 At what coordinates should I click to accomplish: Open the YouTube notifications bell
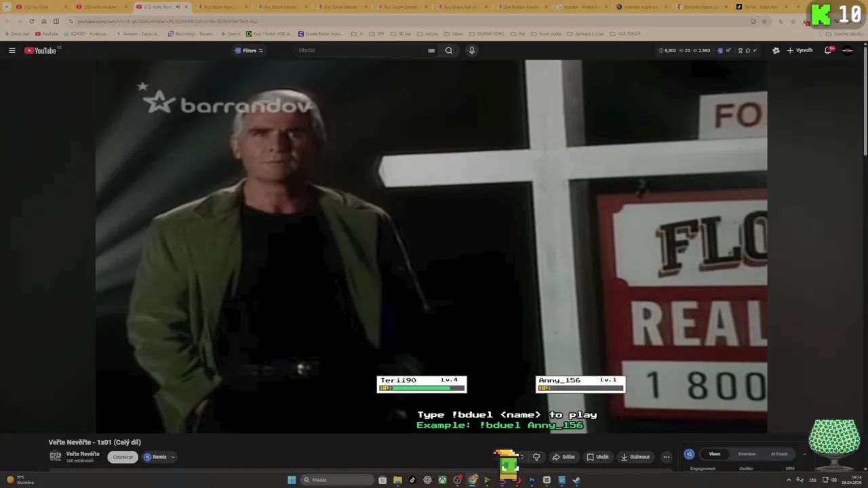pos(828,50)
